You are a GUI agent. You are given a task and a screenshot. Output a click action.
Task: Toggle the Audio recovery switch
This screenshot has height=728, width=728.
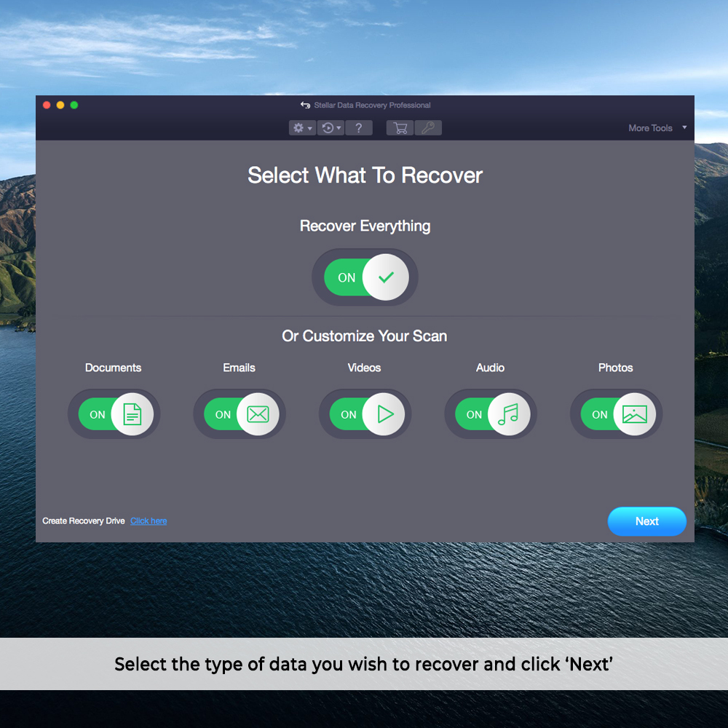click(491, 414)
